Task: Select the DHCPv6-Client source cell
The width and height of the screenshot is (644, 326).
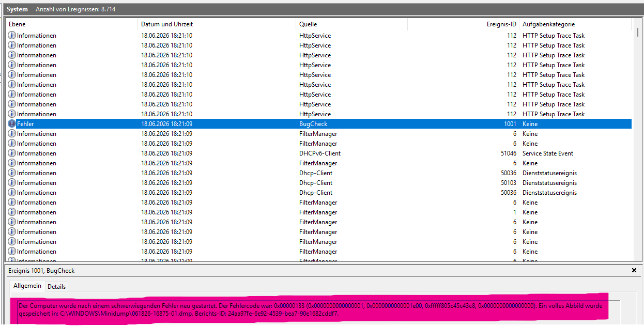Action: [x=320, y=153]
